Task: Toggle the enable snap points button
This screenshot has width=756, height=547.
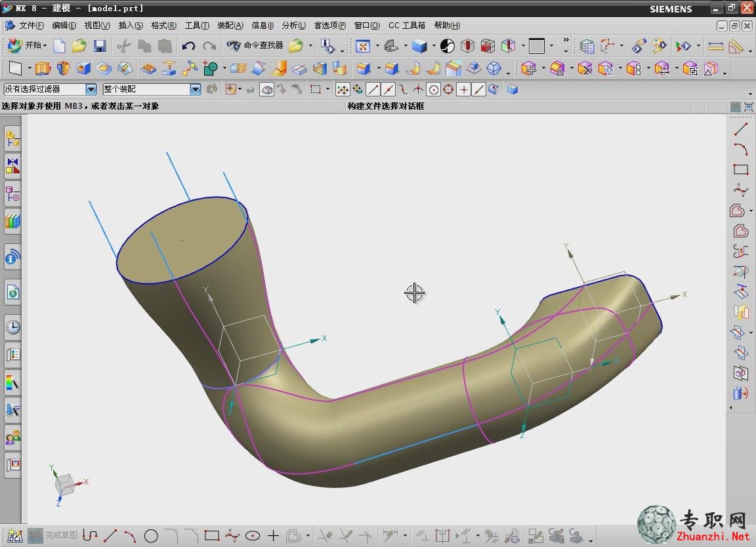Action: pyautogui.click(x=343, y=90)
